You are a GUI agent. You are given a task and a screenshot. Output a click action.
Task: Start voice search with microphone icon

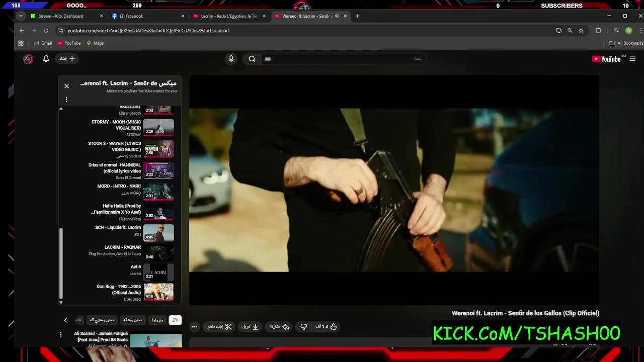pos(231,59)
